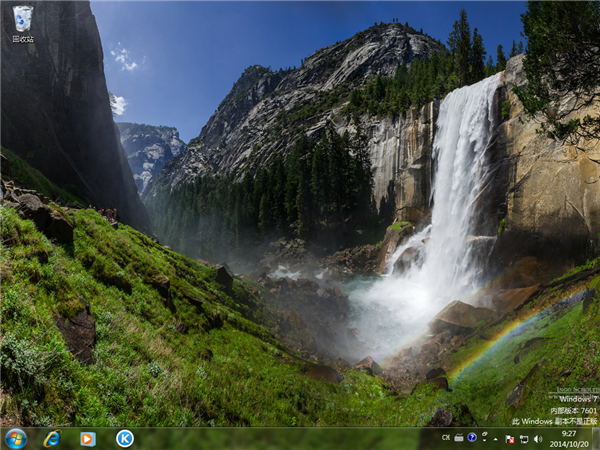Launch Internet Explorer from the taskbar

(x=52, y=438)
